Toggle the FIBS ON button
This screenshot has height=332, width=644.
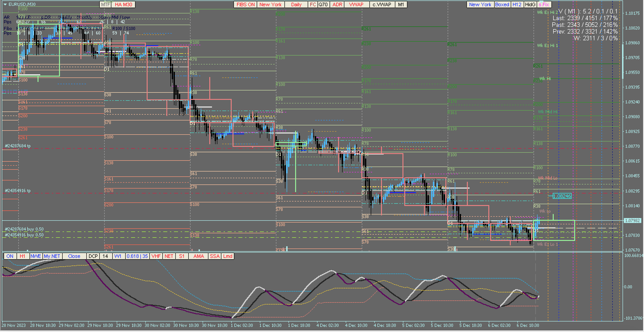pos(245,4)
